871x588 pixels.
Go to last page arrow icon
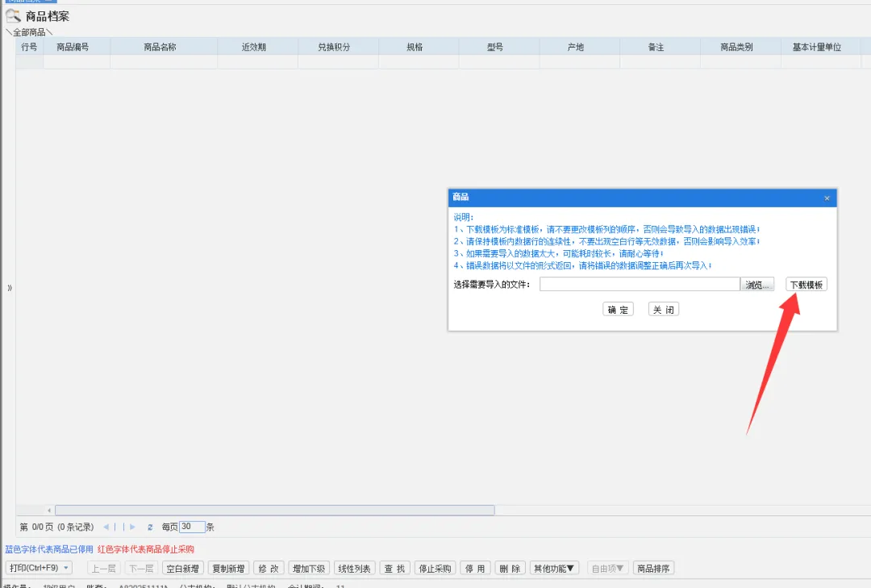[x=133, y=527]
